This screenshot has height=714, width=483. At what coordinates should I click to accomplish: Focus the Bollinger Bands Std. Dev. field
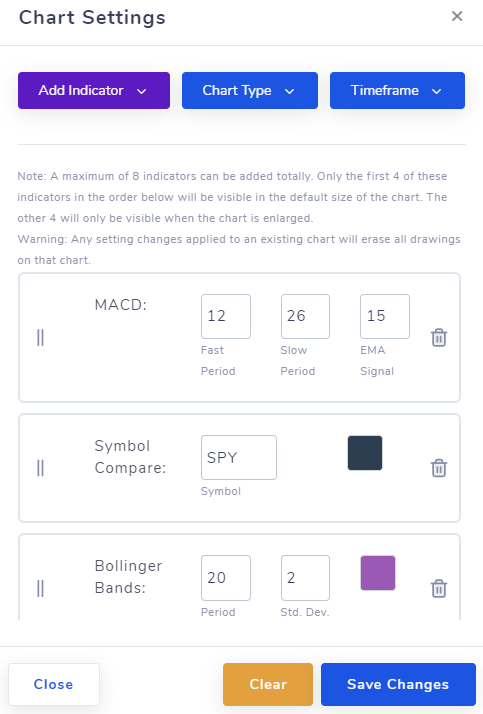pyautogui.click(x=305, y=578)
